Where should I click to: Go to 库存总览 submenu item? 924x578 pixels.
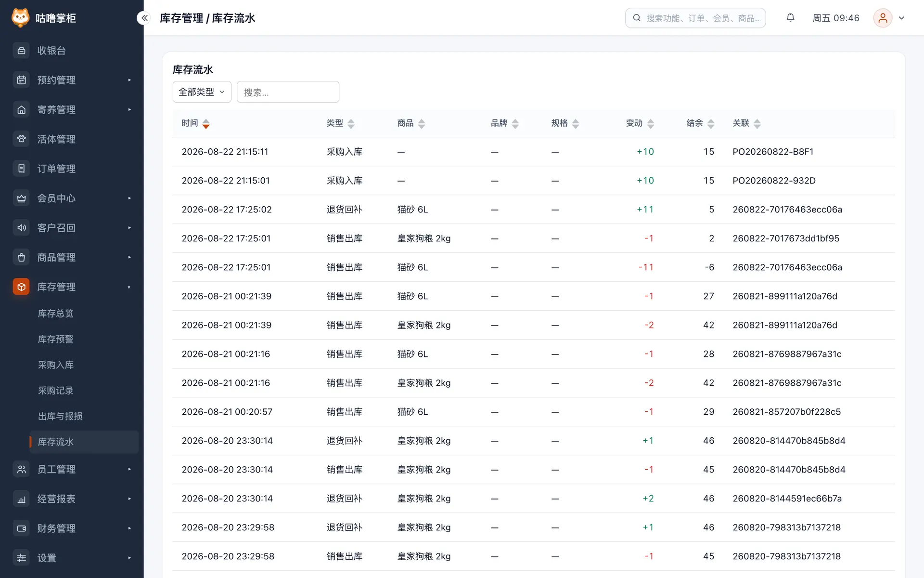[x=56, y=314]
